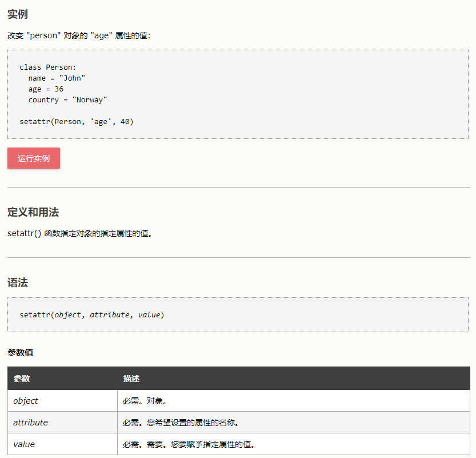Click the sentence 'setattr() 函数指定对象的指定属性的值。'
476x458 pixels.
pos(80,233)
